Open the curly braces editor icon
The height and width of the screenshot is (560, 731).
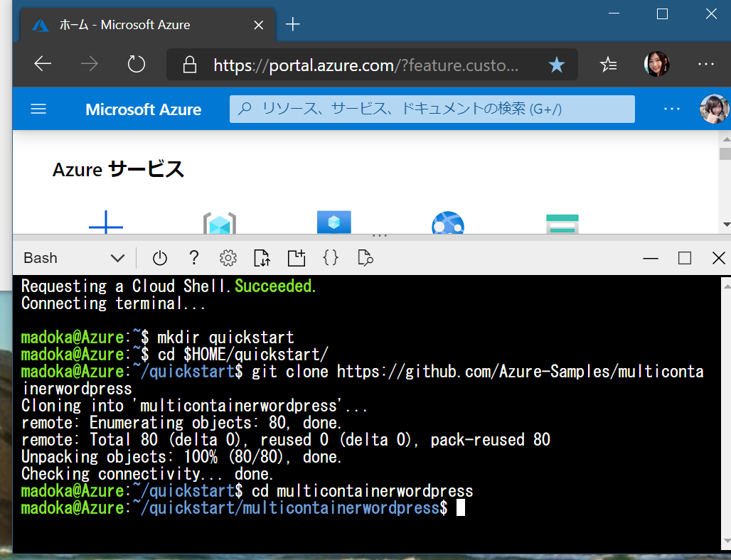click(331, 258)
